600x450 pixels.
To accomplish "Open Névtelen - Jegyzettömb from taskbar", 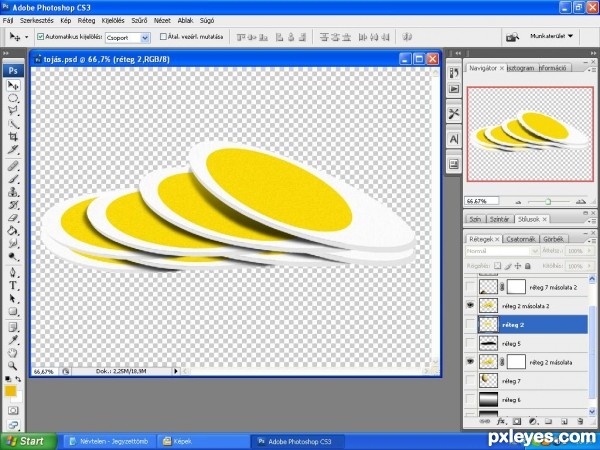I will [110, 441].
